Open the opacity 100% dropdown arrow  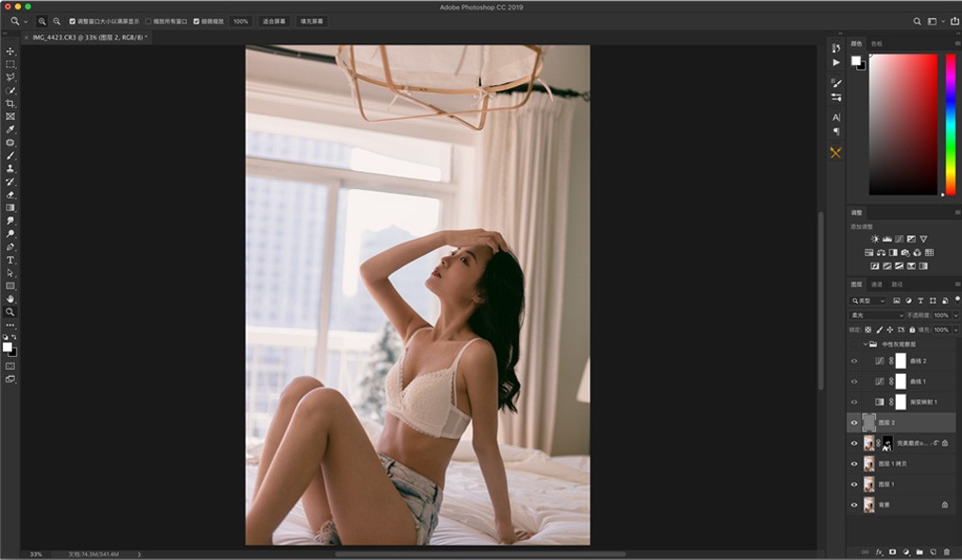click(x=955, y=315)
